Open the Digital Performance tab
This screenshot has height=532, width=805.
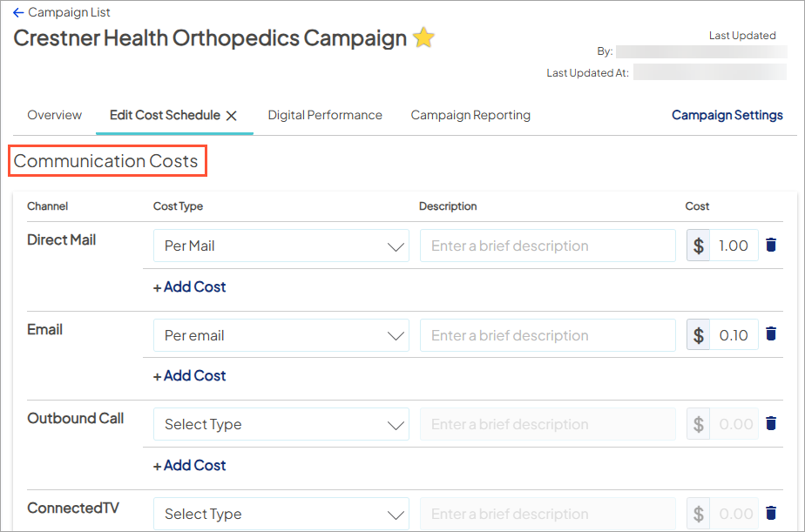coord(325,115)
